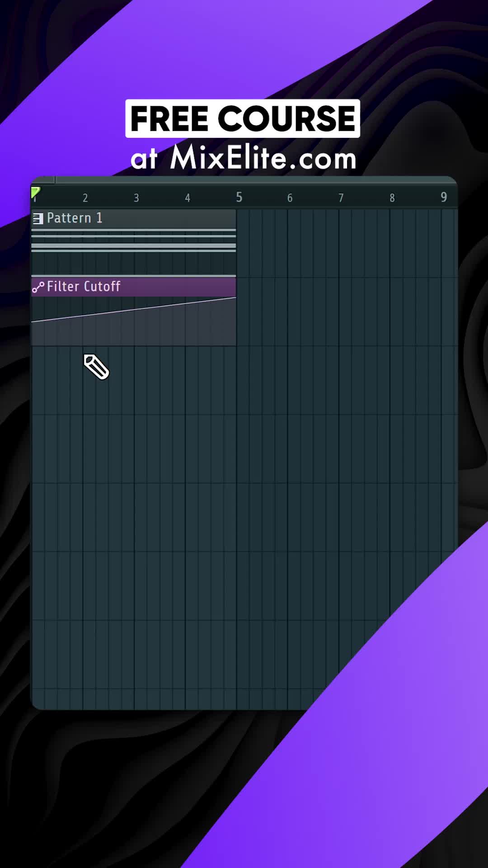
Task: Jump to bar 9 on the timeline ruler
Action: [444, 197]
